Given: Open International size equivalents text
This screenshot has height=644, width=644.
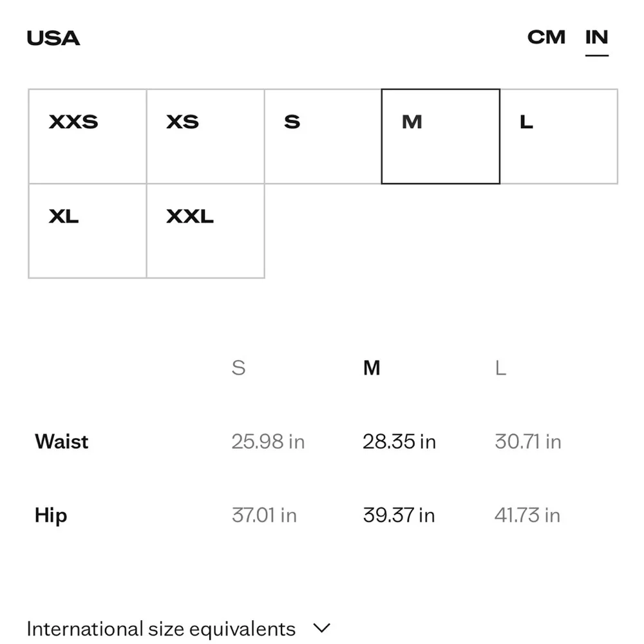Looking at the screenshot, I should tap(161, 629).
